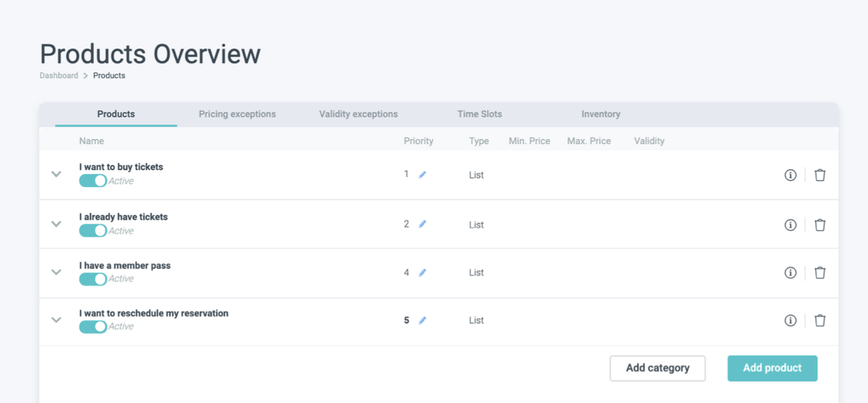The height and width of the screenshot is (403, 868).
Task: Toggle off 'I already have tickets' active switch
Action: click(x=93, y=231)
